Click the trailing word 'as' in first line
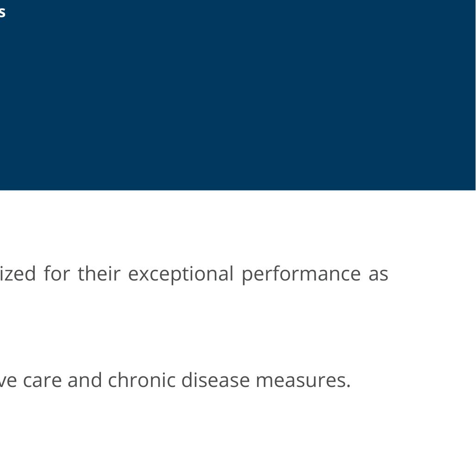 click(x=378, y=275)
